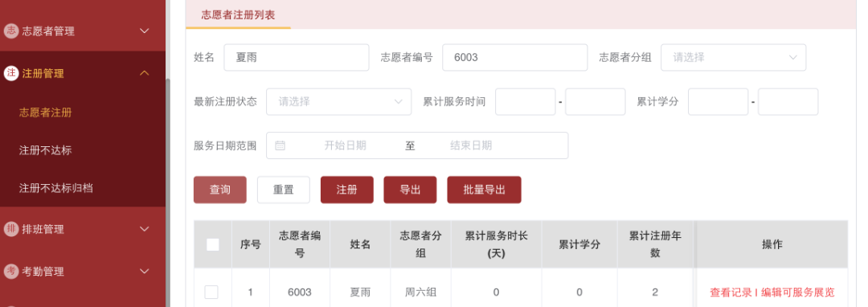Click the 操作 column header
This screenshot has height=307, width=868.
(x=772, y=244)
